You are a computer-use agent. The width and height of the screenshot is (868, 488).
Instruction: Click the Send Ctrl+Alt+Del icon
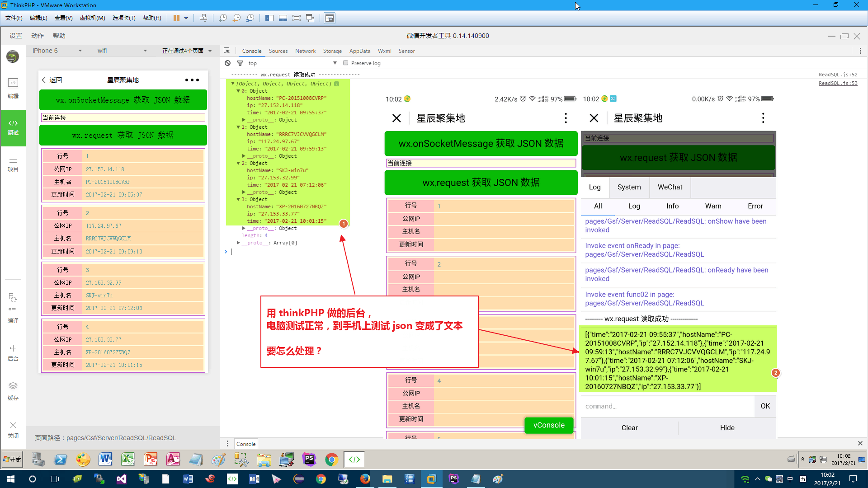[x=203, y=18]
